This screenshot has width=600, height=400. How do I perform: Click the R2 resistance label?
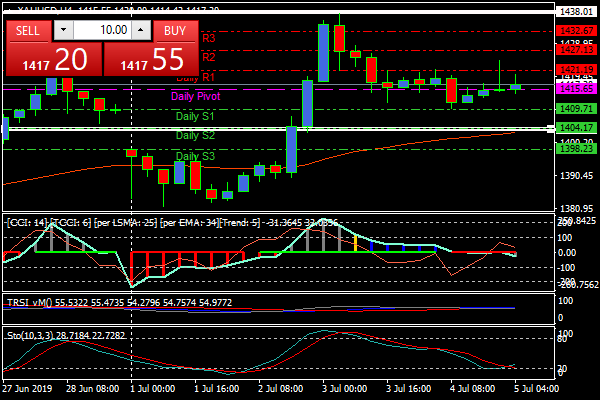tap(208, 58)
